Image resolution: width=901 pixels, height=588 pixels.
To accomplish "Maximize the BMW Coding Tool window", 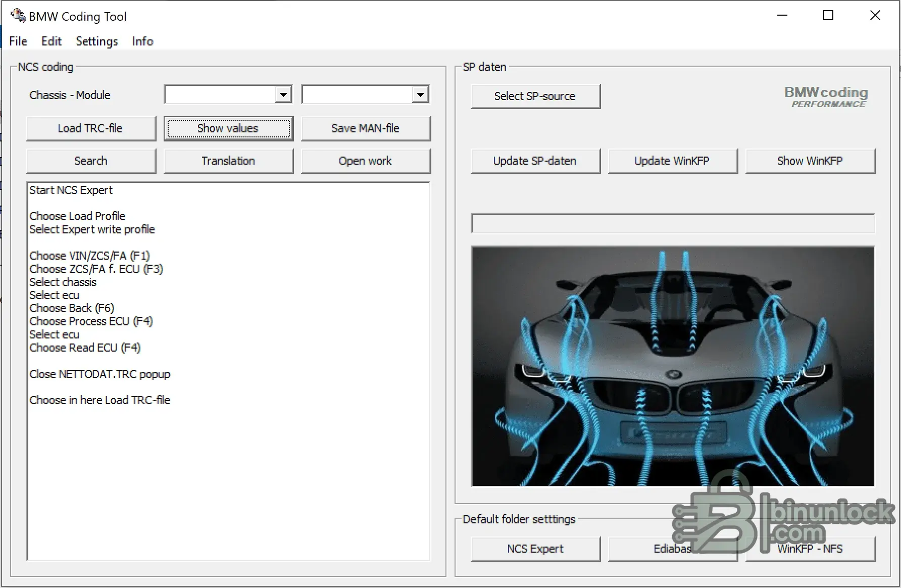I will pyautogui.click(x=828, y=16).
